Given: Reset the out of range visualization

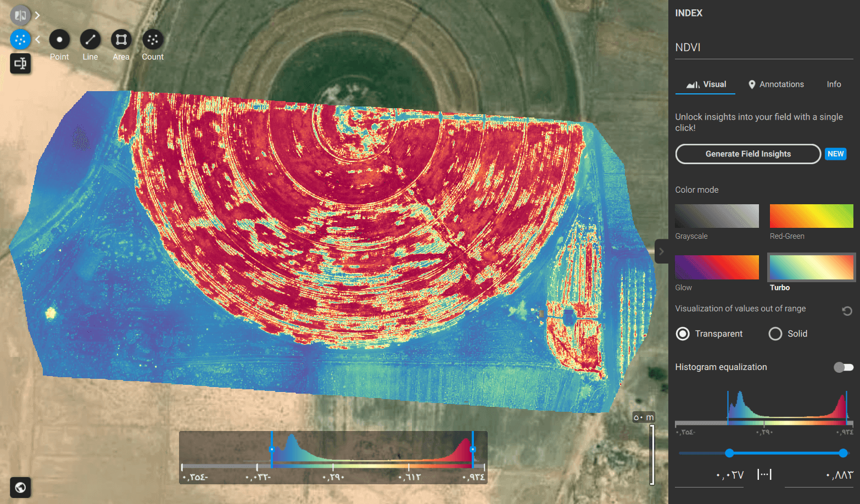Looking at the screenshot, I should [x=847, y=311].
